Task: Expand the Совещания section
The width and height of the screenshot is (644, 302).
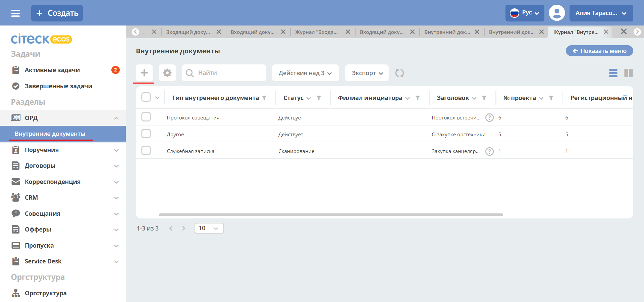Action: (x=116, y=214)
